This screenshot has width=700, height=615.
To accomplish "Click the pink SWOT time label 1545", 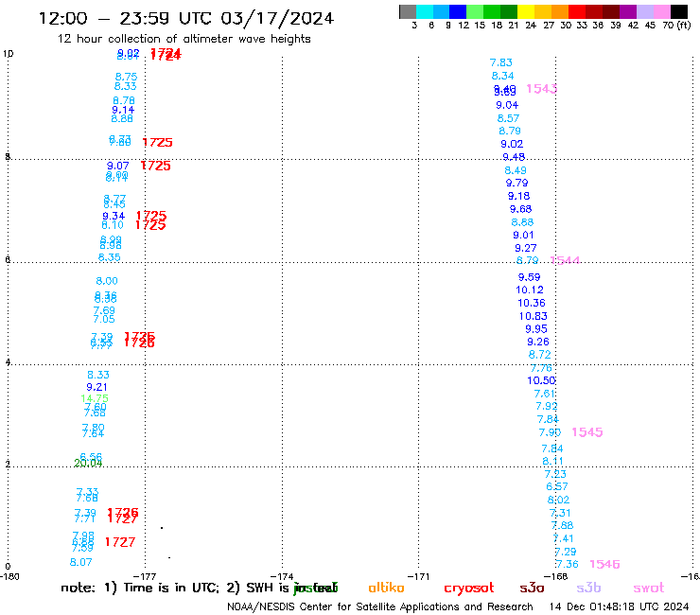I will (x=587, y=432).
